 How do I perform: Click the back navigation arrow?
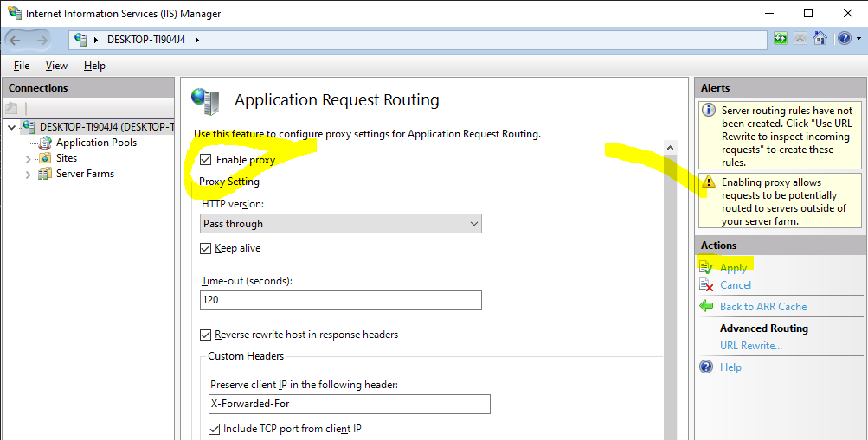click(x=15, y=40)
